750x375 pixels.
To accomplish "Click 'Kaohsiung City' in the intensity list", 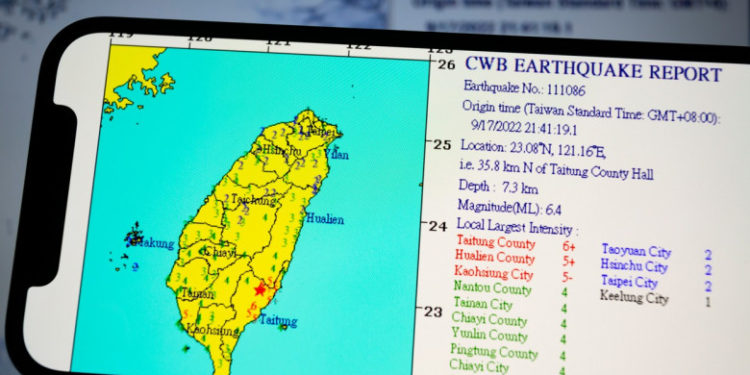I will tap(494, 273).
